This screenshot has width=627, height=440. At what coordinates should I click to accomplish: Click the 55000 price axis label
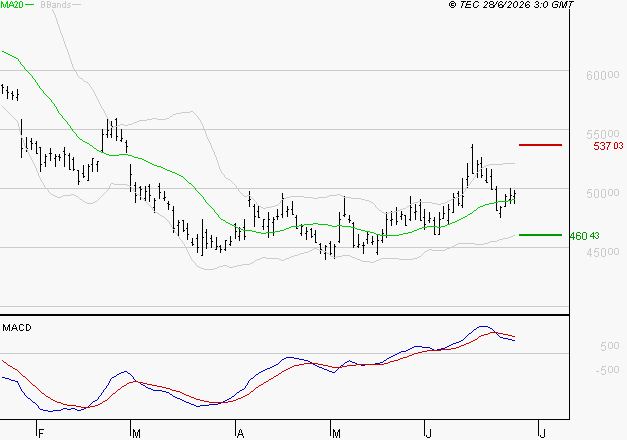coord(603,134)
